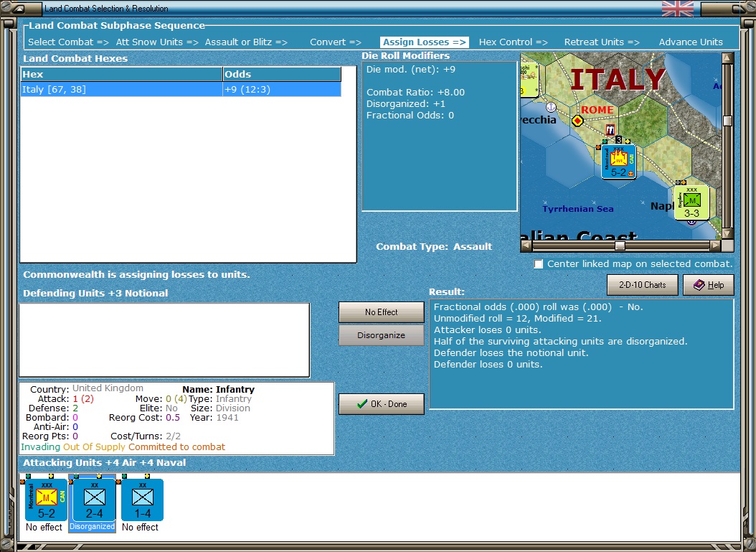Screen dimensions: 756x552
Task: Click the 'Committed to combat' status text
Action: tap(176, 446)
